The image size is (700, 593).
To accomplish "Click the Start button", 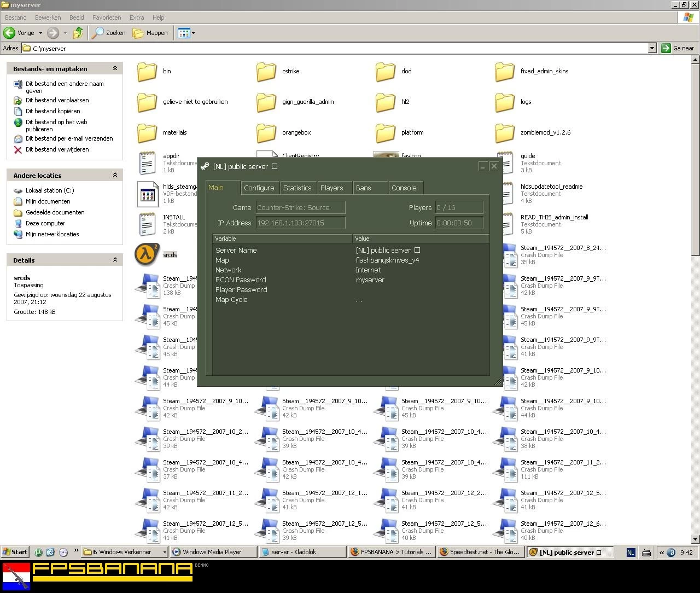I will (x=15, y=552).
